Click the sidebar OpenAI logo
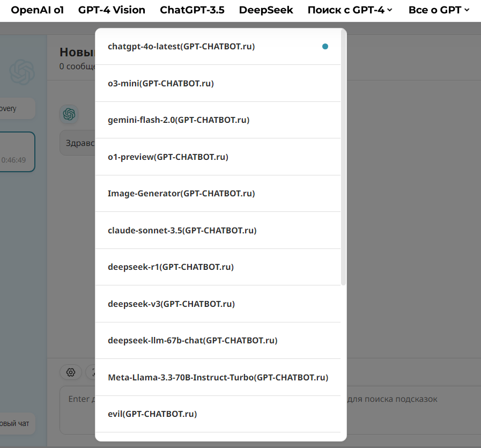481x448 pixels. tap(22, 72)
